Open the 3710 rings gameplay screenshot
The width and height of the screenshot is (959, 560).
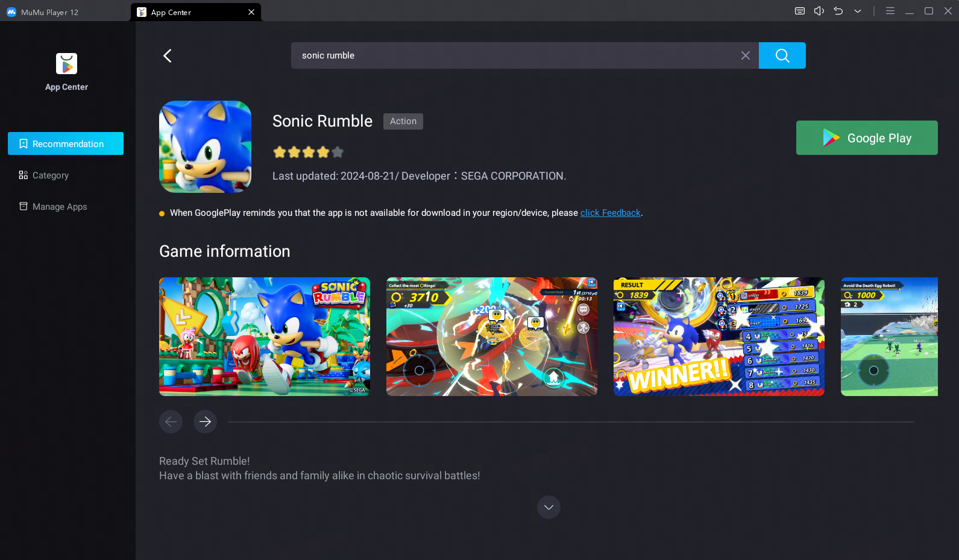point(492,336)
